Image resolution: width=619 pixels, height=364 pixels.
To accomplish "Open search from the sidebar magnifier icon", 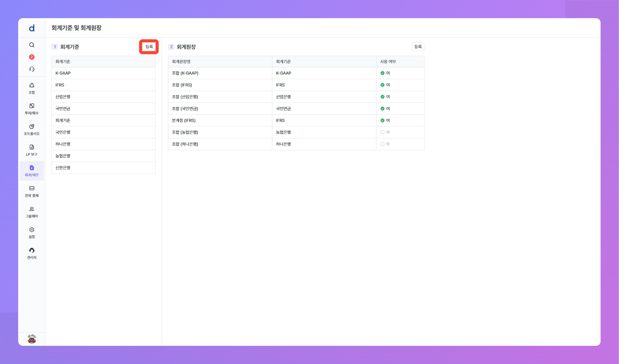I will click(32, 45).
